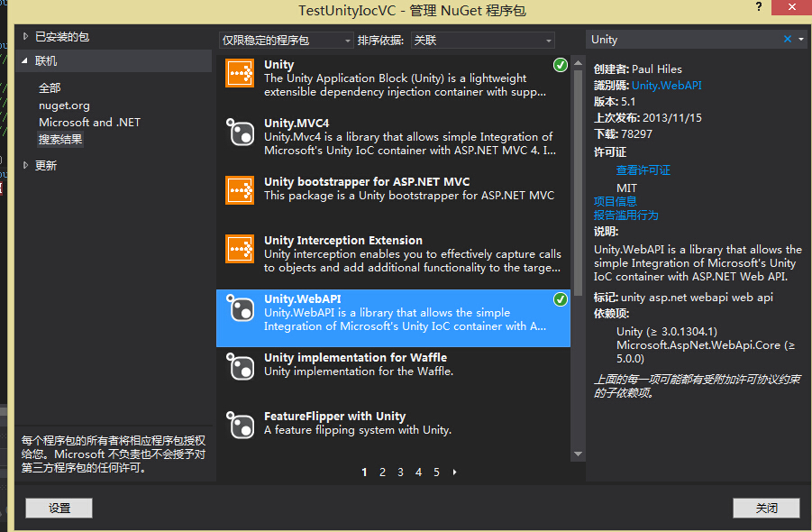812x532 pixels.
Task: Select 全部 under the online sources
Action: 50,88
